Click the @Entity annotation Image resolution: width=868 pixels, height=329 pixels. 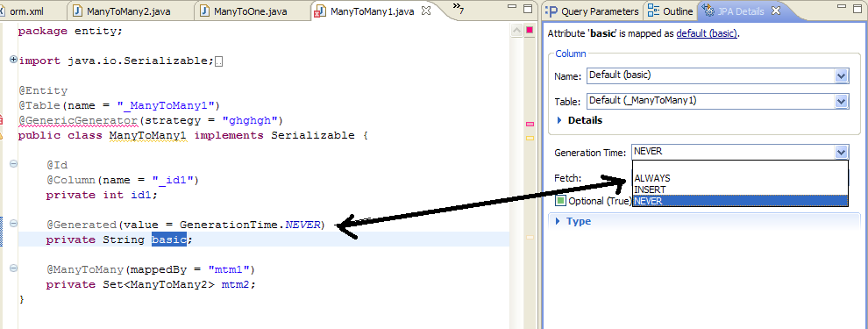click(x=43, y=91)
